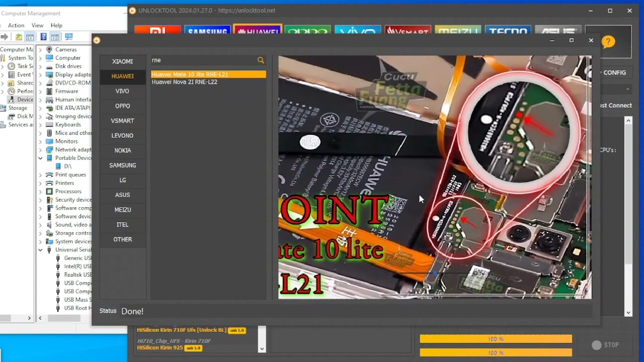Click the monitor scan icon in Computer Management toolbar

[x=69, y=37]
